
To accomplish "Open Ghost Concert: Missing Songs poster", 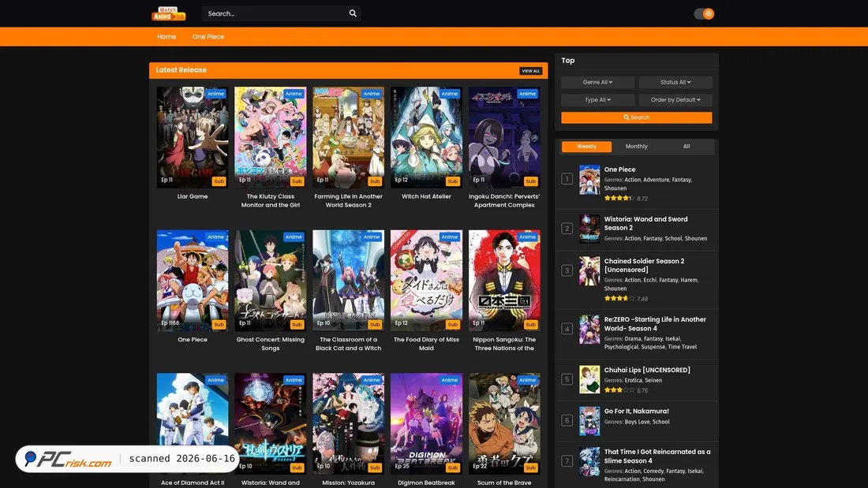I will click(x=270, y=281).
